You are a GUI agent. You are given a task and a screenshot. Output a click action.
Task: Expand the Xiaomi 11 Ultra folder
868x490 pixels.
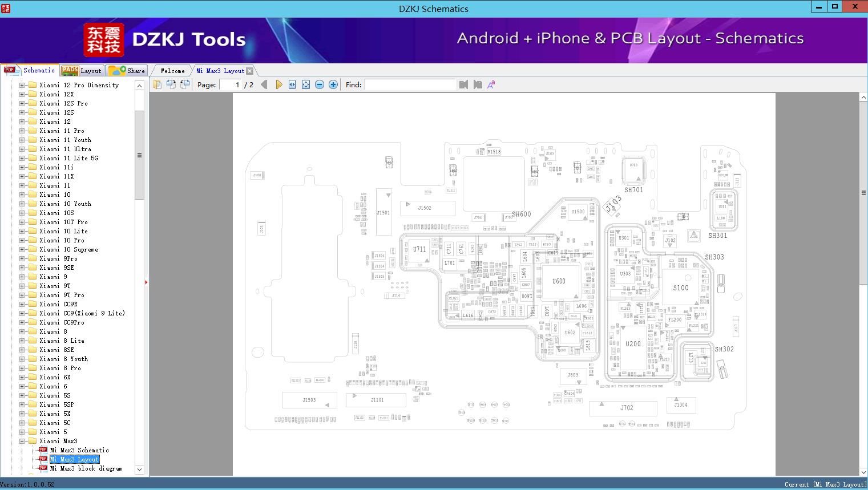pyautogui.click(x=22, y=149)
